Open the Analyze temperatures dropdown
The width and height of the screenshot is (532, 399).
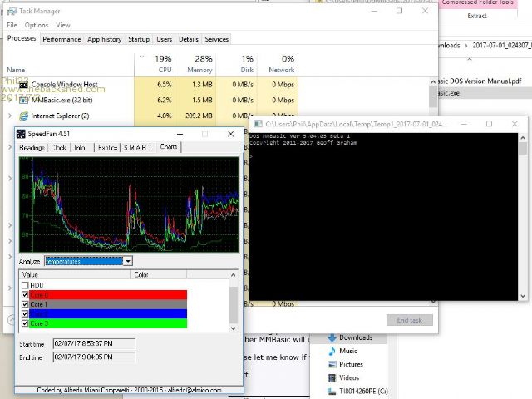[128, 260]
